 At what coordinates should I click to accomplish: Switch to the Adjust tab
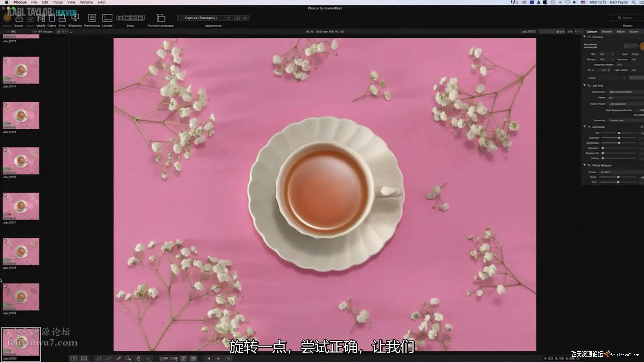(620, 32)
